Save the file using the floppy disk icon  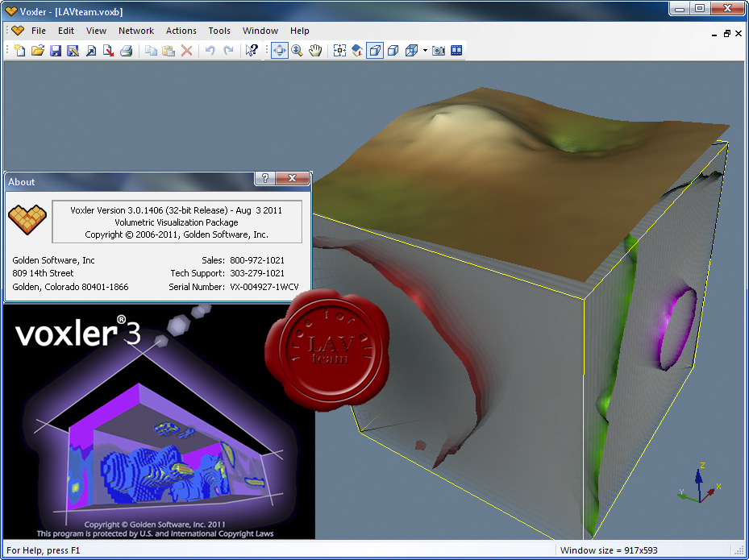pos(56,50)
